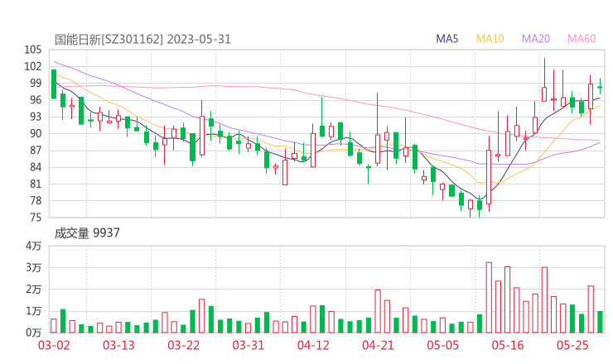Click the tallest volume bar above 3万
613x364 pixels.
point(489,298)
